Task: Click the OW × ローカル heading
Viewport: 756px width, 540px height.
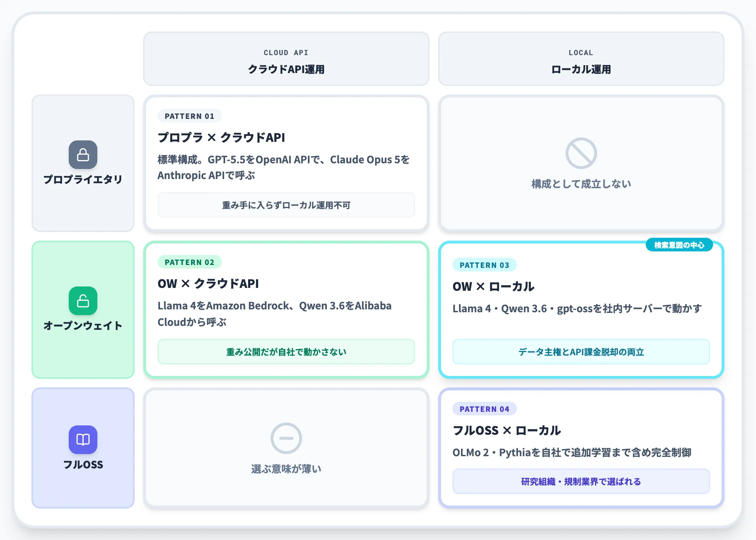Action: [x=493, y=286]
